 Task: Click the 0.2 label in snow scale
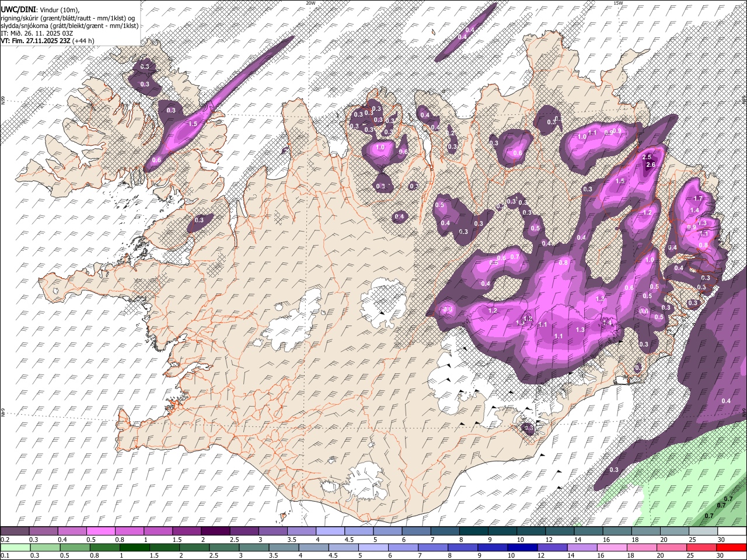coord(4,540)
